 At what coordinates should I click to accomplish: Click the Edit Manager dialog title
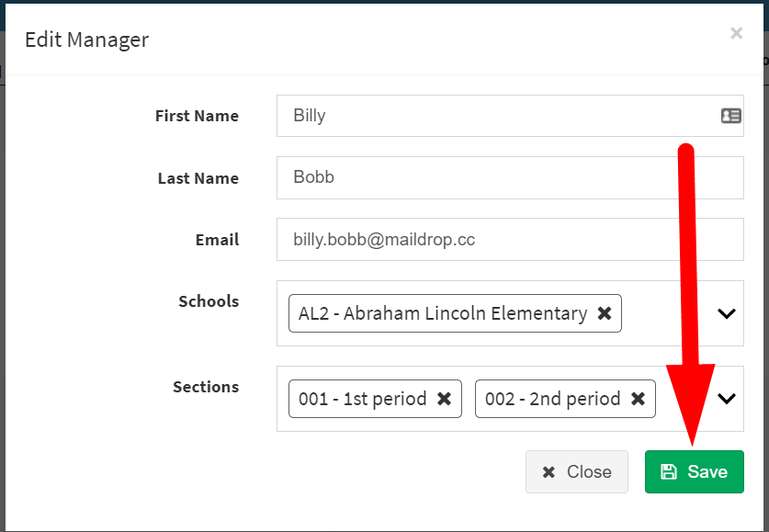coord(86,40)
